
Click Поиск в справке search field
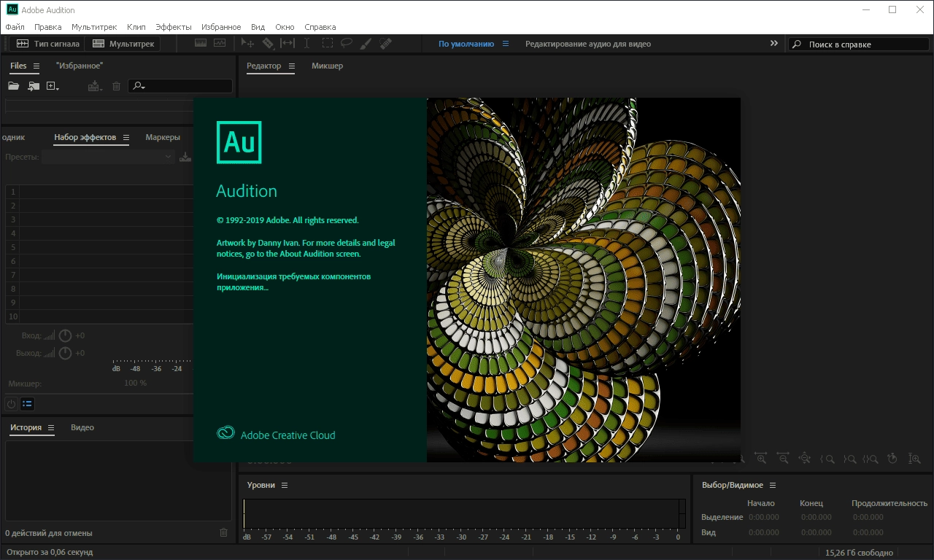pyautogui.click(x=859, y=44)
